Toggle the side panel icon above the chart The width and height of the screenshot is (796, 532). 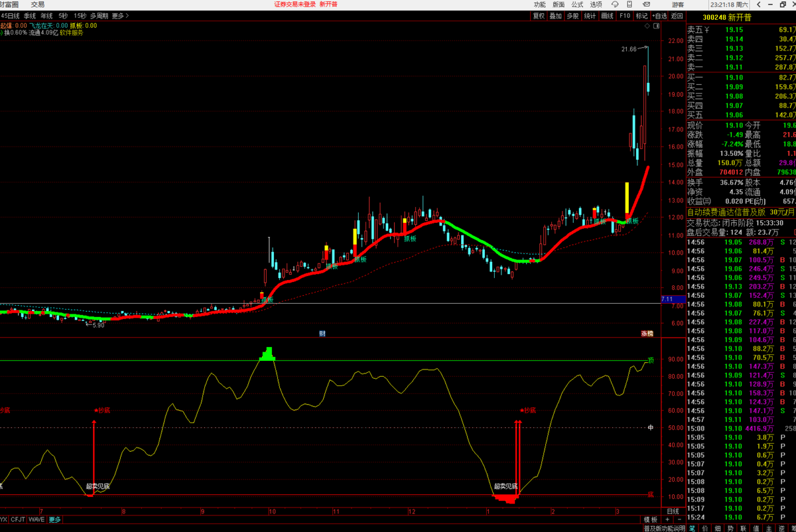click(x=656, y=26)
